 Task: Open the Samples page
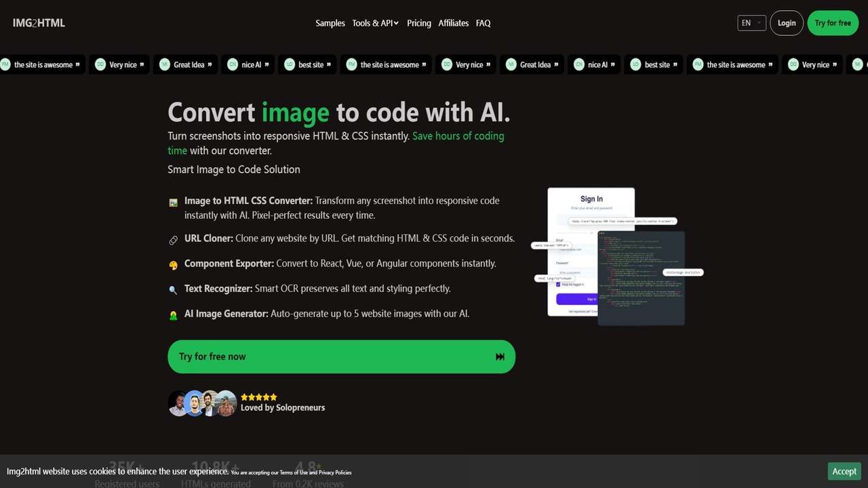[x=330, y=23]
